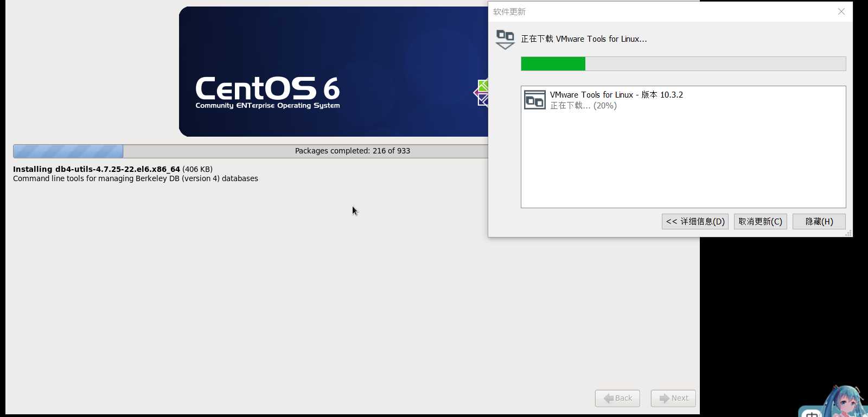Click the green VMware Tools download progress bar
Viewport: 868px width, 417px height.
click(x=683, y=64)
